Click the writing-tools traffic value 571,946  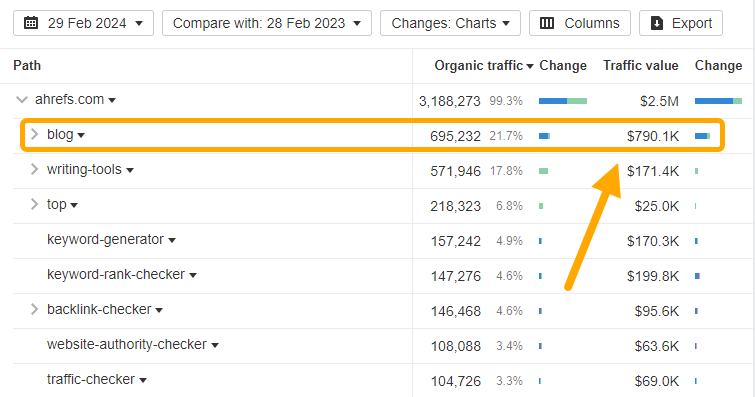pos(456,171)
